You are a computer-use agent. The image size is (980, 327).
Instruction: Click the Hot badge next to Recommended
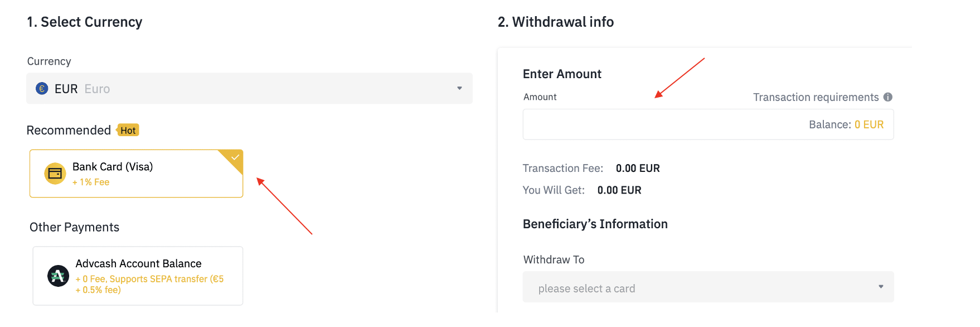coord(128,130)
